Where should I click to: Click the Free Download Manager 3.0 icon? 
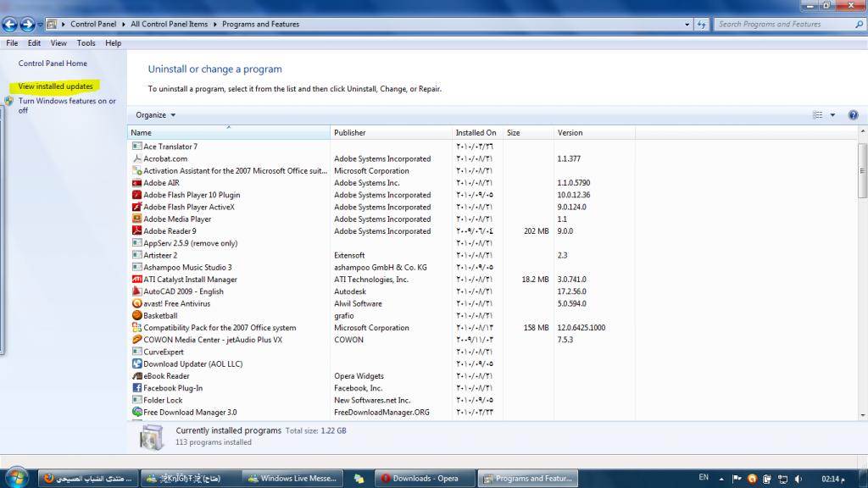click(136, 412)
